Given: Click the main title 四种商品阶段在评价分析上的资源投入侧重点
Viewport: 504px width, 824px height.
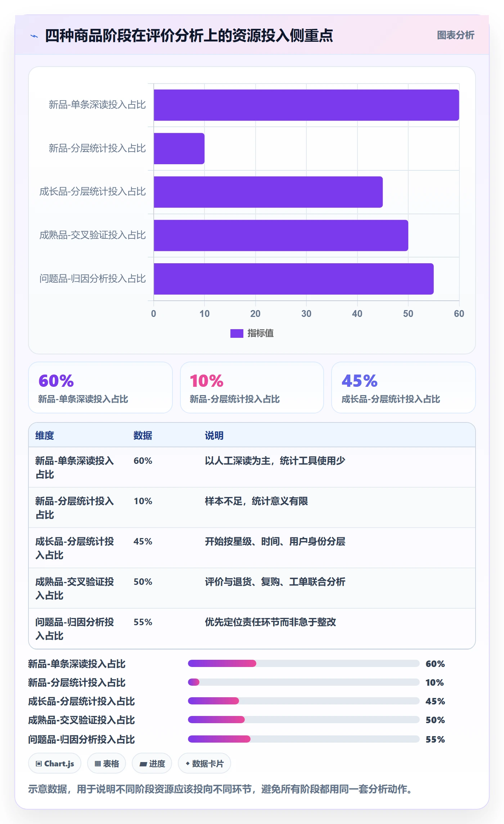Looking at the screenshot, I should pyautogui.click(x=189, y=36).
